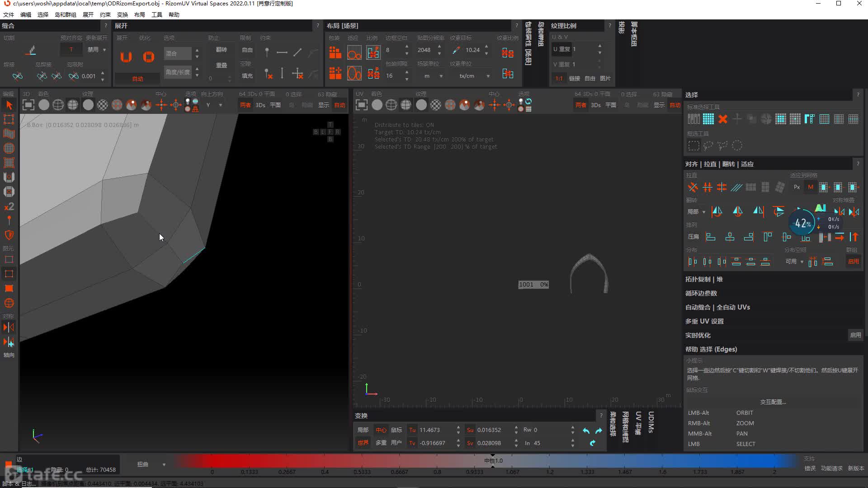Open the 工具 menu
868x488 pixels.
click(157, 14)
